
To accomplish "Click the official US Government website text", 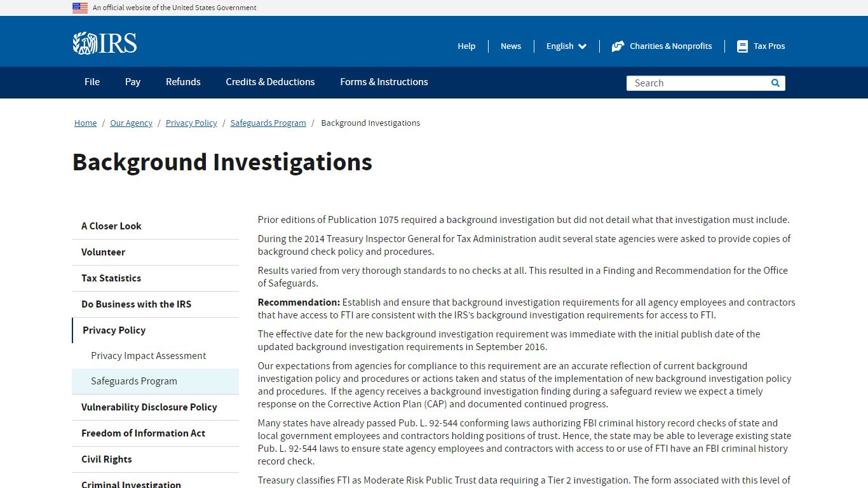I will tap(175, 8).
